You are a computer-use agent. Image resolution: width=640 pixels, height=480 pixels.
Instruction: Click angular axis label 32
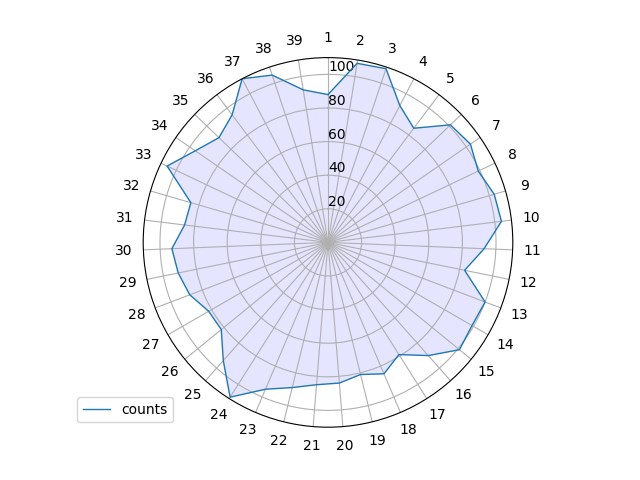coord(131,185)
